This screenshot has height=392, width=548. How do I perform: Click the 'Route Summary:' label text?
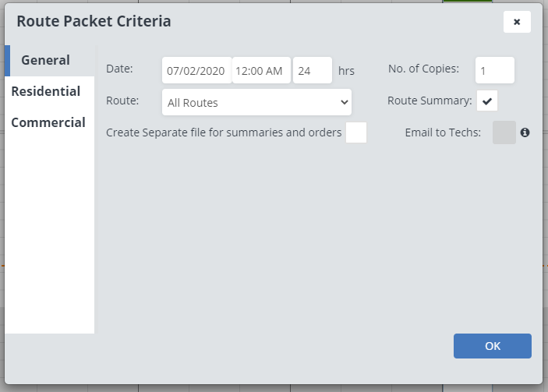tap(430, 101)
